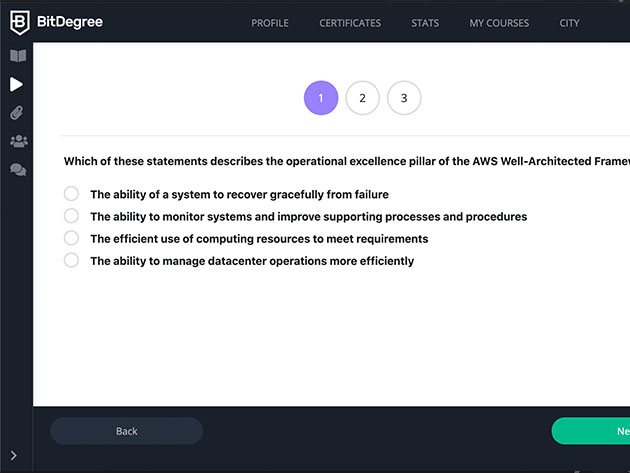Select the question 1 step circle

[x=321, y=98]
